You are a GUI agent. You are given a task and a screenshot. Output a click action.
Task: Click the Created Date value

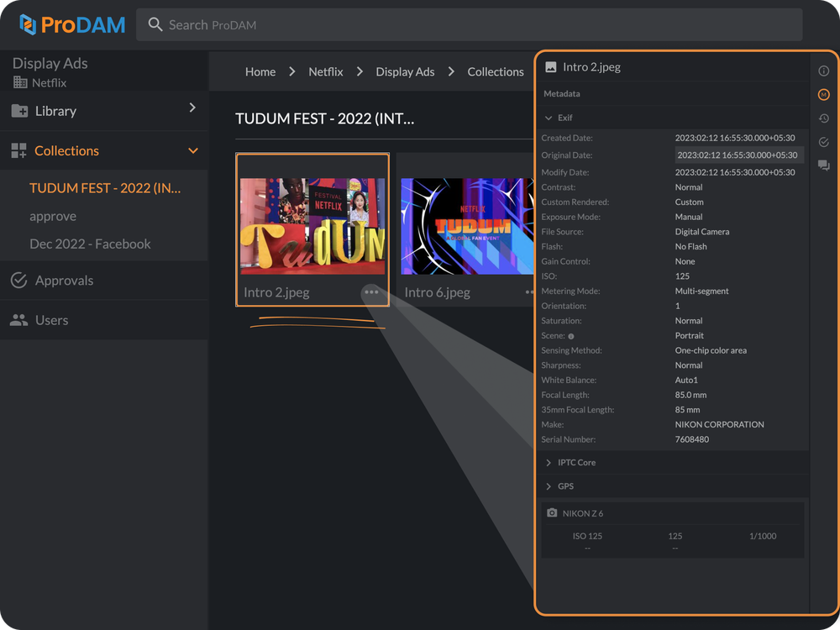[735, 138]
